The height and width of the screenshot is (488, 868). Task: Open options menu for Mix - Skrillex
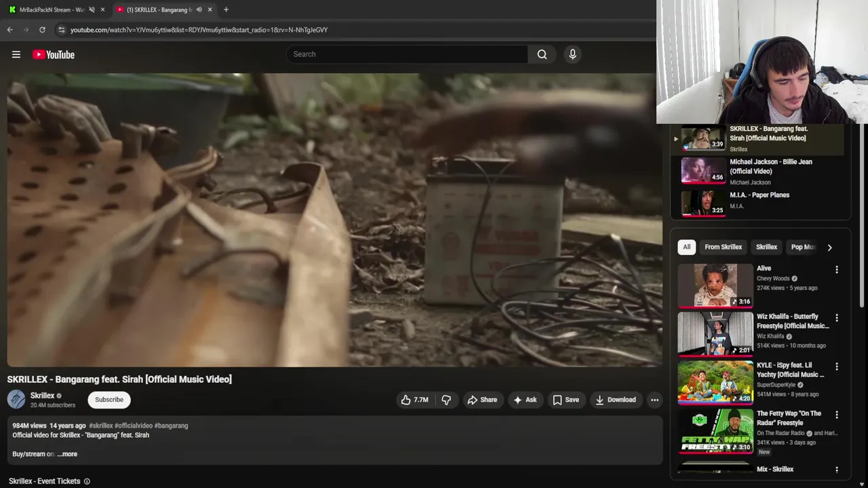[836, 469]
